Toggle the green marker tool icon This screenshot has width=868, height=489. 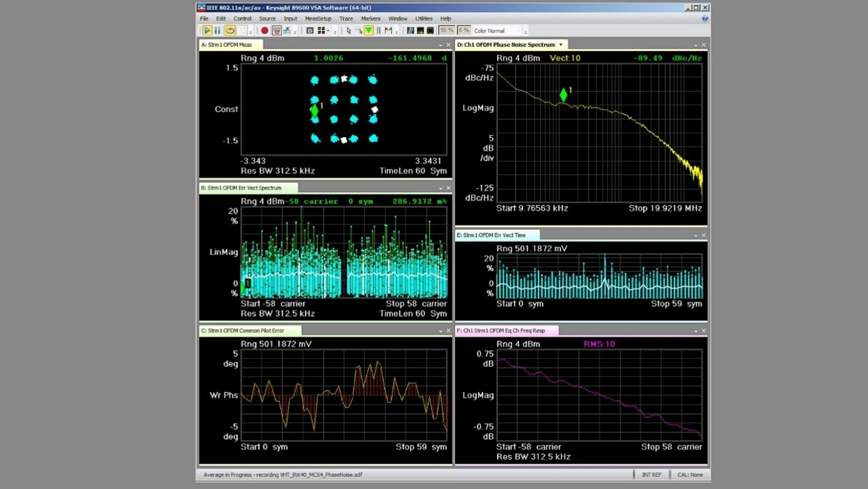(368, 31)
